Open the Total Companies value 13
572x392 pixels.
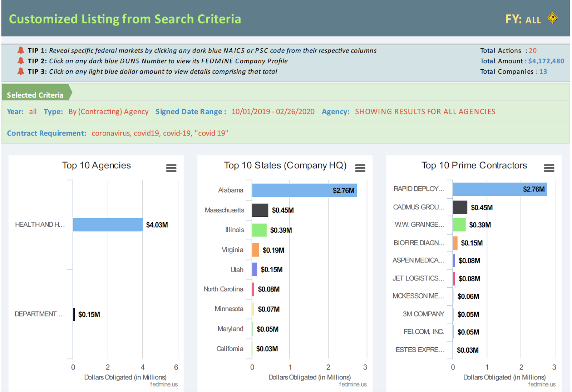coord(543,71)
